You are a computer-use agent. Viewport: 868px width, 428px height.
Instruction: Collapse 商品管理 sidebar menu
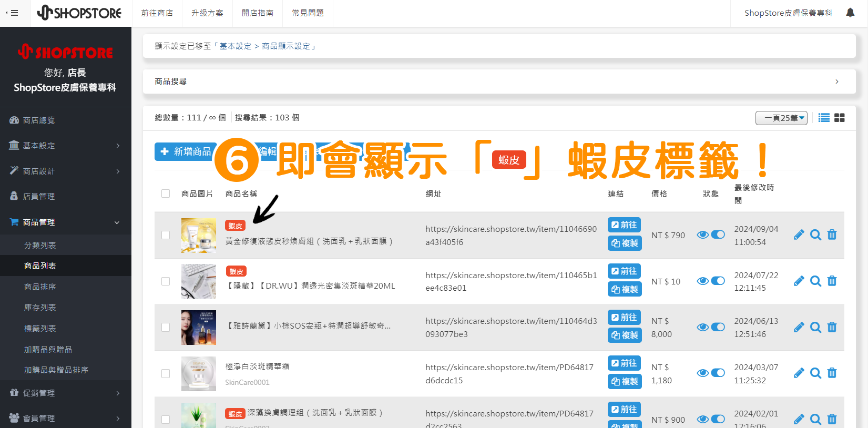(x=66, y=222)
